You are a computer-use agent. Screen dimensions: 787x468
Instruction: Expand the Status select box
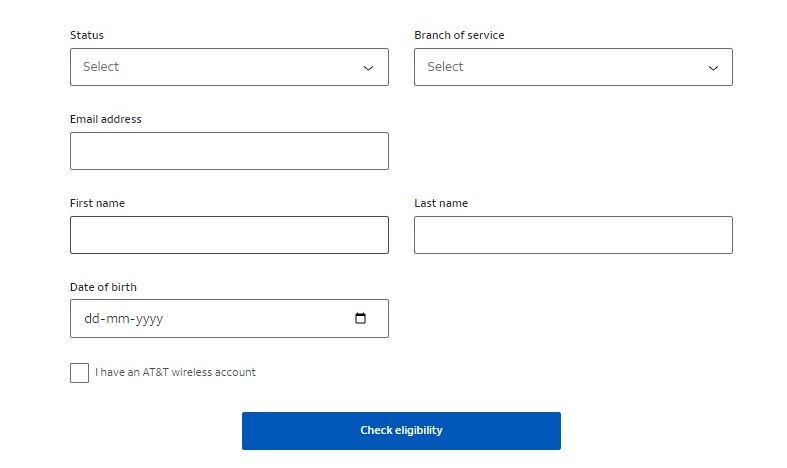tap(229, 67)
